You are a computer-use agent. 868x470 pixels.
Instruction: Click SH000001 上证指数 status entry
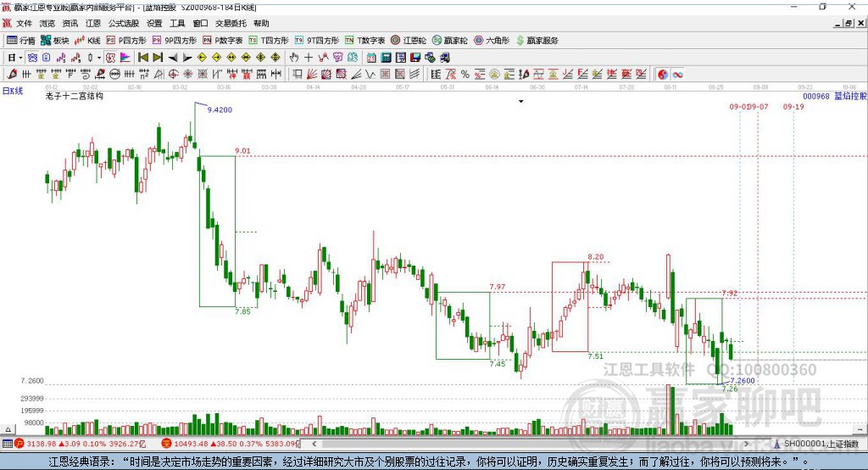(x=821, y=444)
